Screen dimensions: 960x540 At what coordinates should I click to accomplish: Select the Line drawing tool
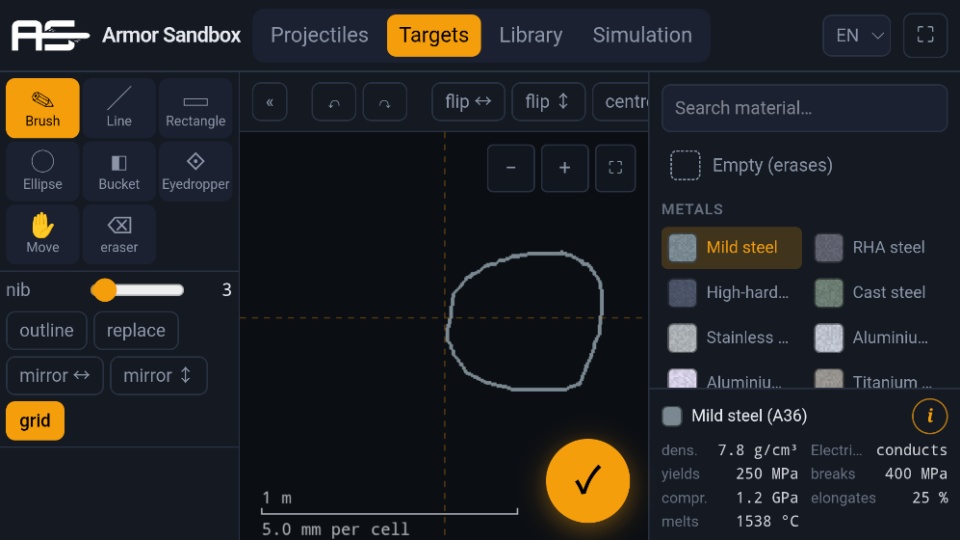pos(119,108)
